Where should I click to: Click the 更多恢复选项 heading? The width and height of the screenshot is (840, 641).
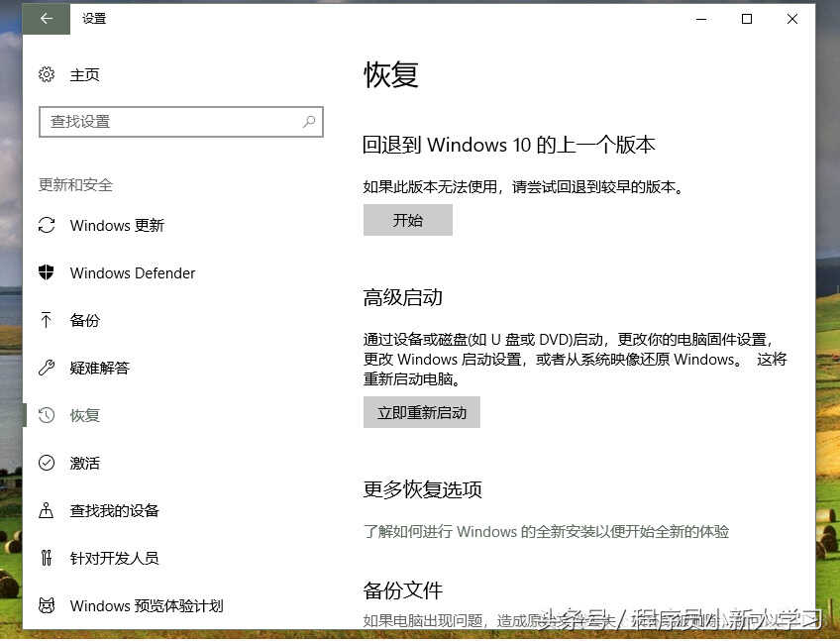423,489
